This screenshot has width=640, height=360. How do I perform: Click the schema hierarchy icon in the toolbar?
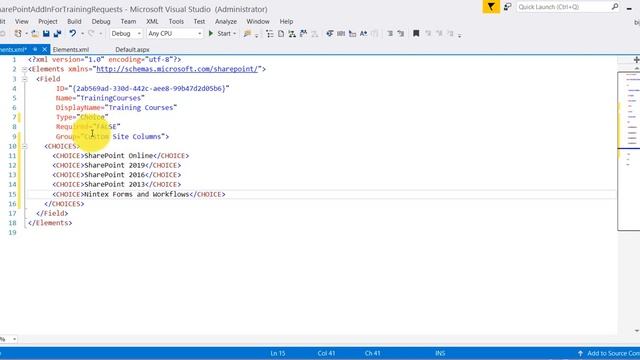(x=292, y=34)
